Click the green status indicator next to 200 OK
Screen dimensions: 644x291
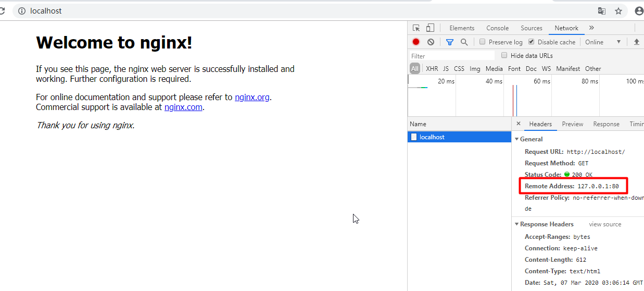coord(567,174)
